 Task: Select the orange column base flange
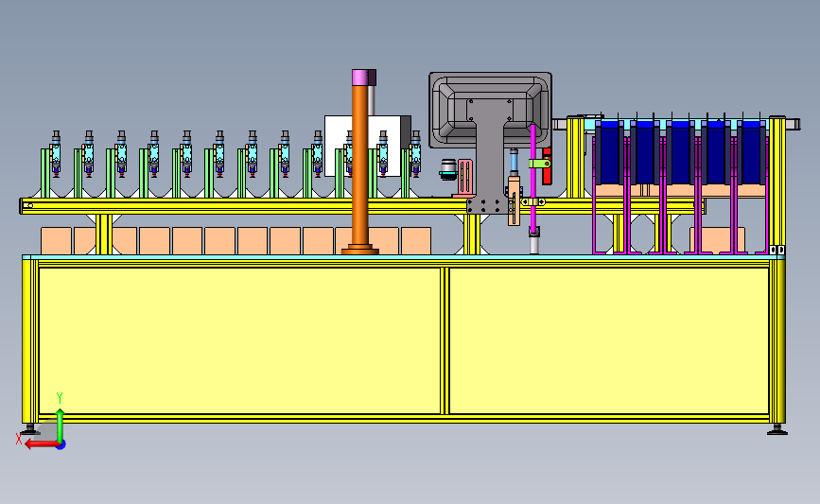(359, 250)
